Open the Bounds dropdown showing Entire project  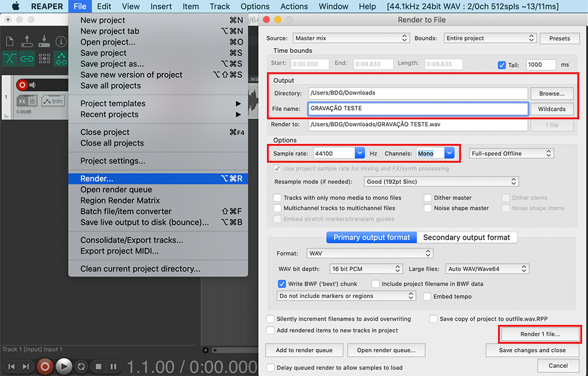pos(490,38)
